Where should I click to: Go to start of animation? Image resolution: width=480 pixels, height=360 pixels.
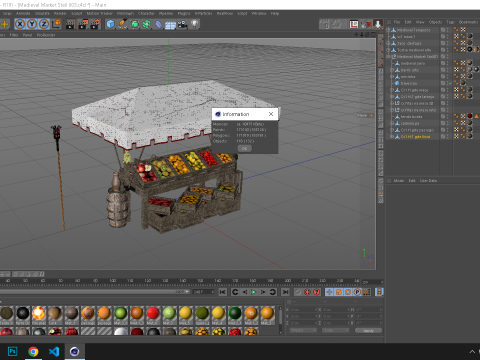pos(223,292)
